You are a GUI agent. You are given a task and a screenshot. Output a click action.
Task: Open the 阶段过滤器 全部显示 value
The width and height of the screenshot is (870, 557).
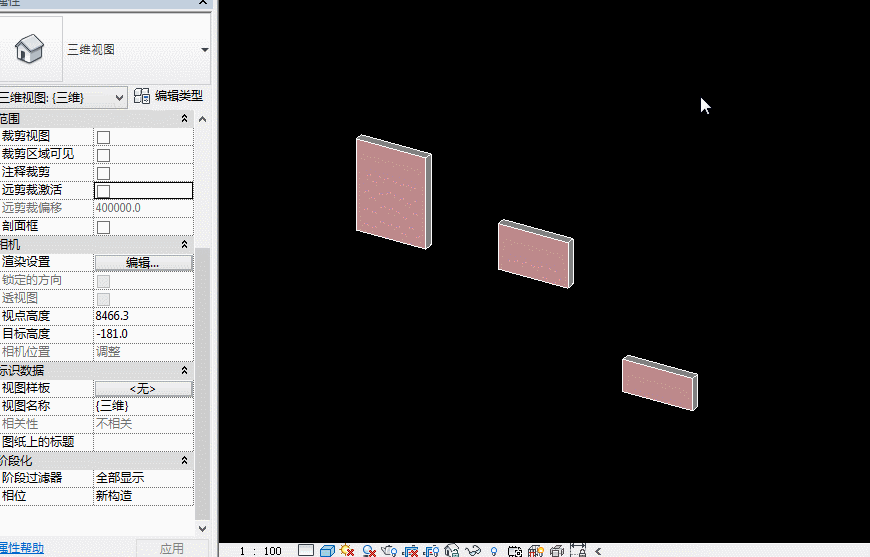tap(144, 478)
